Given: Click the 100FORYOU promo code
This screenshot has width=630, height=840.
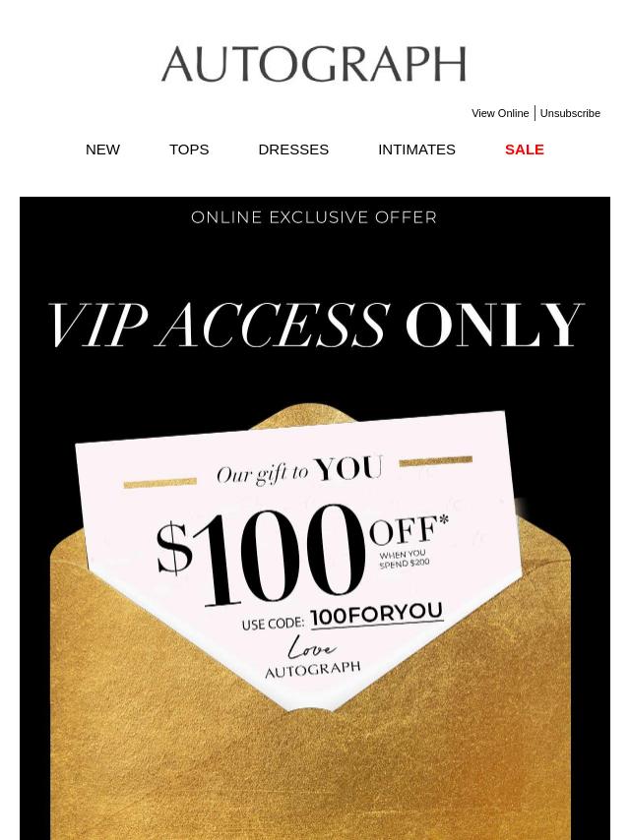Looking at the screenshot, I should point(377,614).
